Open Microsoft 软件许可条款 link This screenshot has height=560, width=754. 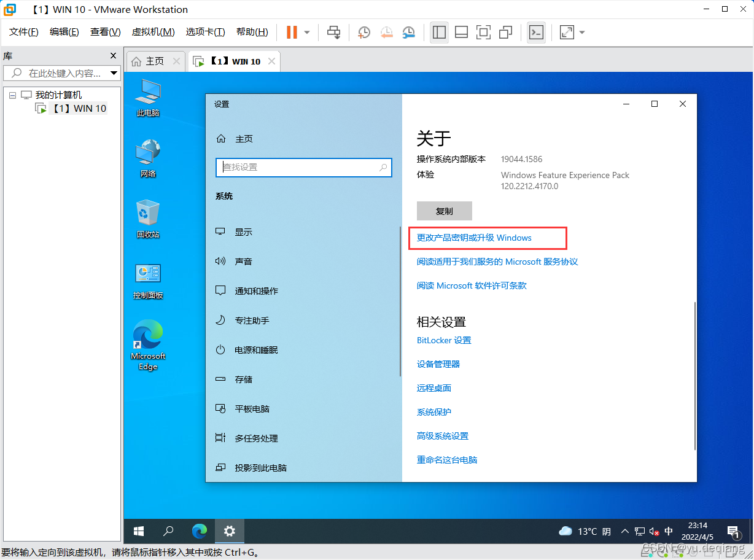click(x=472, y=286)
